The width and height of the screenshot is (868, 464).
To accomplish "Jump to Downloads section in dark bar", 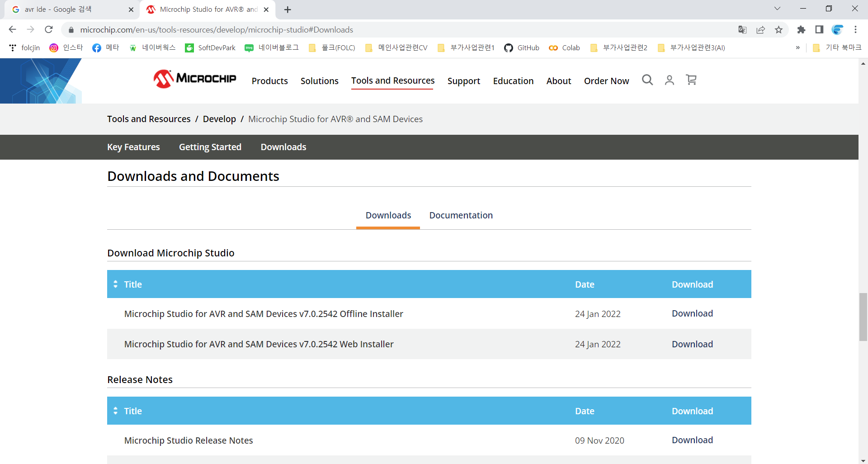I will (283, 147).
